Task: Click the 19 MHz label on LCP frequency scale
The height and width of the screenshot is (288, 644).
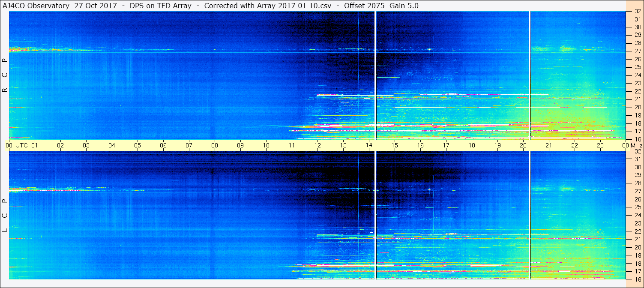Action: (x=637, y=255)
